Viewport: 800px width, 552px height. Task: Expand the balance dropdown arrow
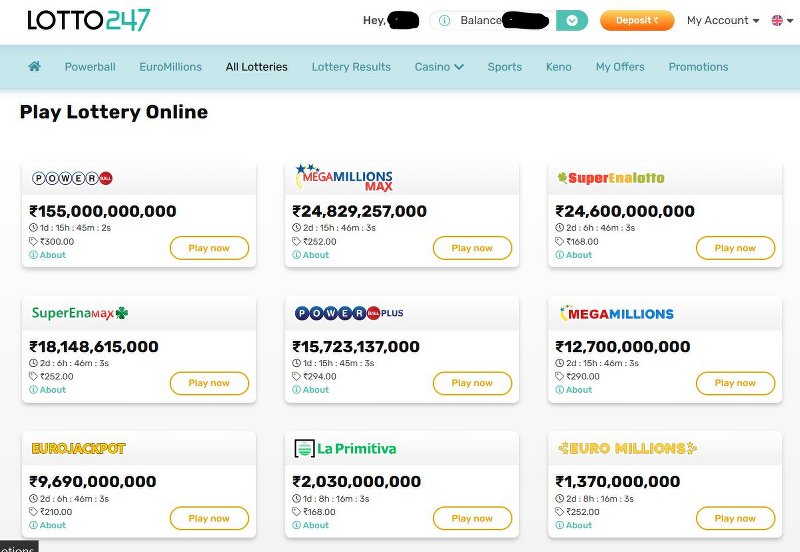point(572,20)
